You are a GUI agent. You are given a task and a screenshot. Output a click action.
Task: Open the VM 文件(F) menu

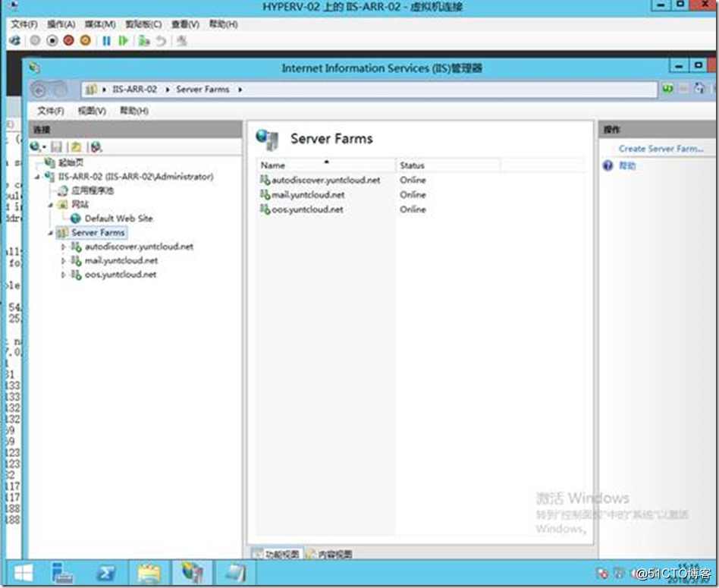24,24
